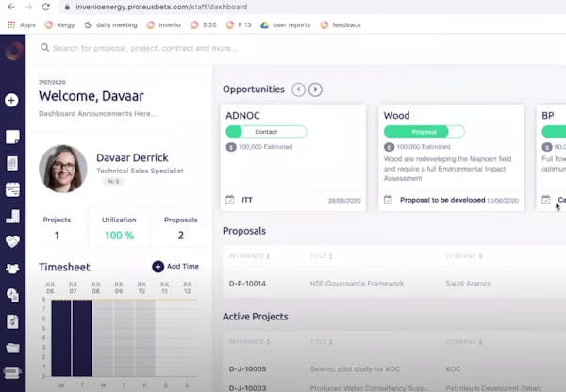Open the bottom sidebar server icon
566x392 pixels.
point(12,372)
